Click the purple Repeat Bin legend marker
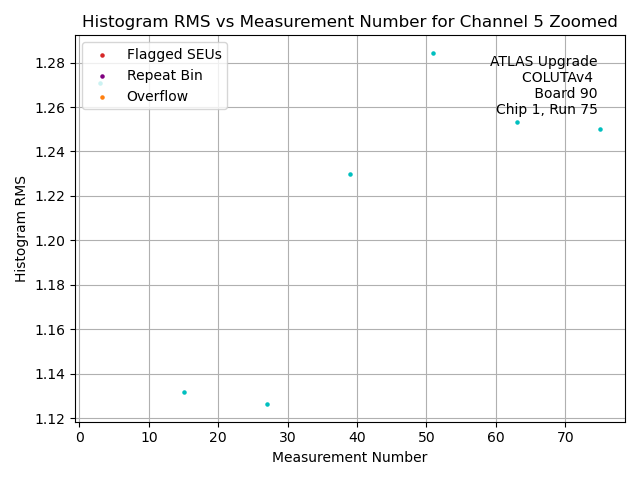 coord(102,75)
